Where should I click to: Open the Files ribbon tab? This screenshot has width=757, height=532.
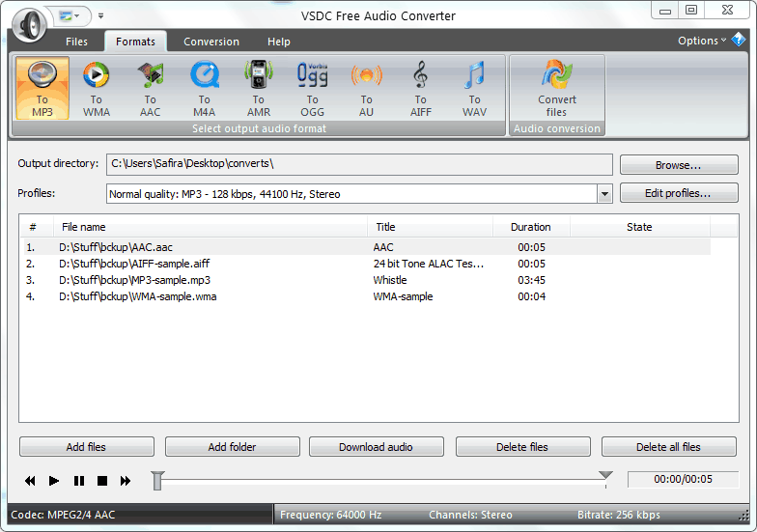(x=77, y=42)
